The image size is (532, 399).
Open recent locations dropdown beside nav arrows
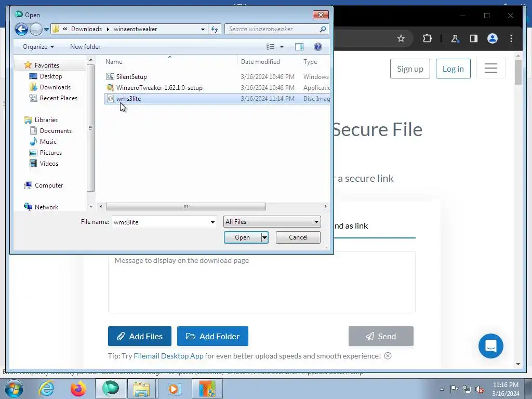tap(46, 30)
